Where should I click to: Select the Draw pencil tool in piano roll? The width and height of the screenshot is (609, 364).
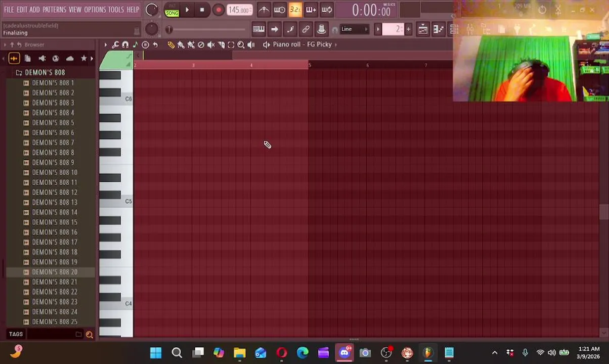[171, 44]
